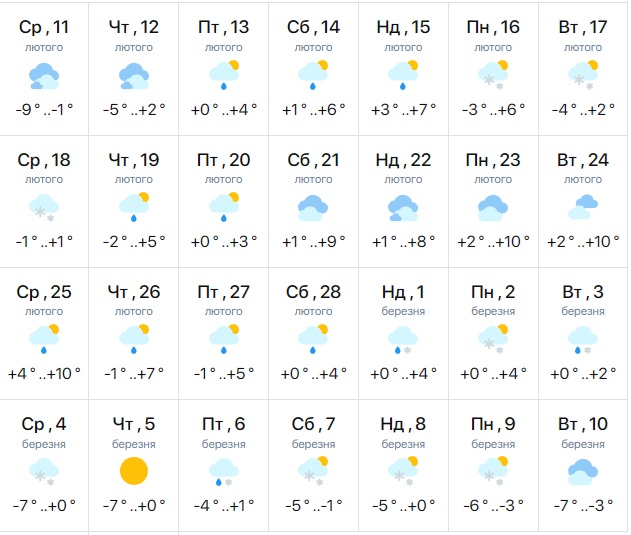Click the cloudy icon for Sunday, February 22
The image size is (631, 535).
[x=404, y=207]
